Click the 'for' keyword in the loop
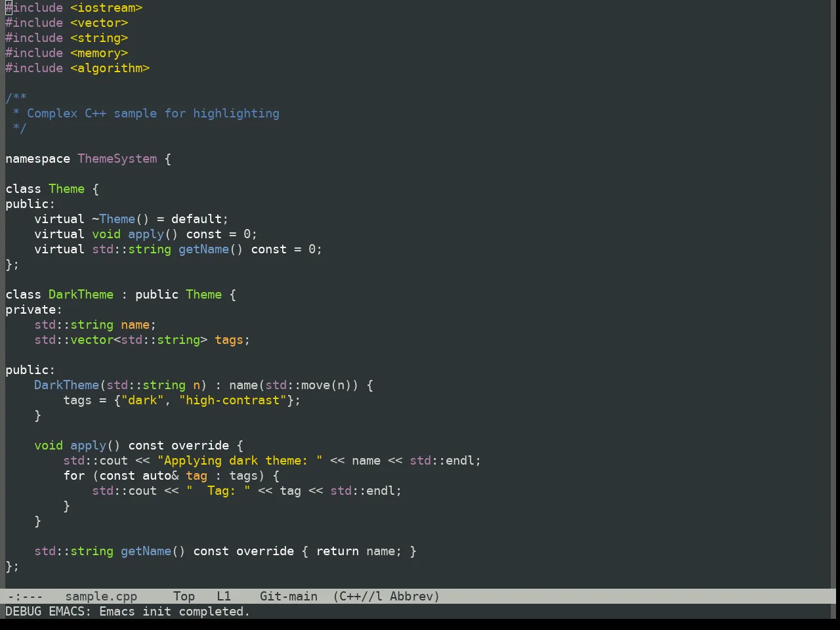This screenshot has width=840, height=630. click(74, 476)
